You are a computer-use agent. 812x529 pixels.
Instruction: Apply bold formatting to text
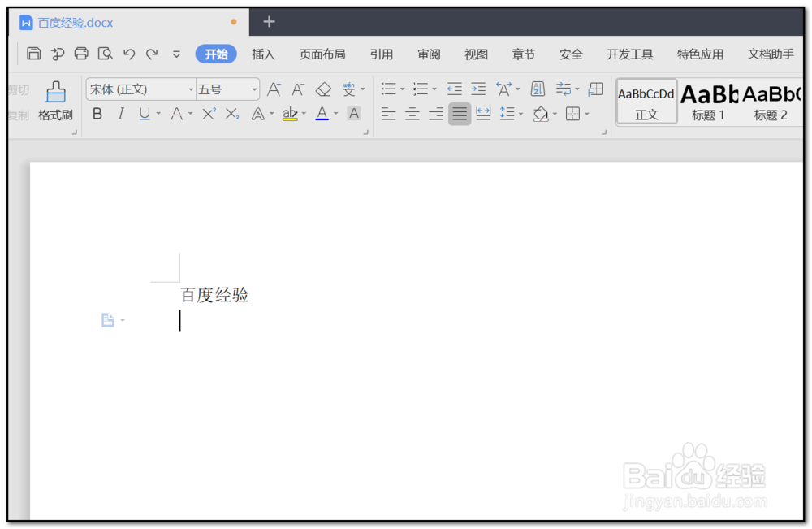click(97, 114)
